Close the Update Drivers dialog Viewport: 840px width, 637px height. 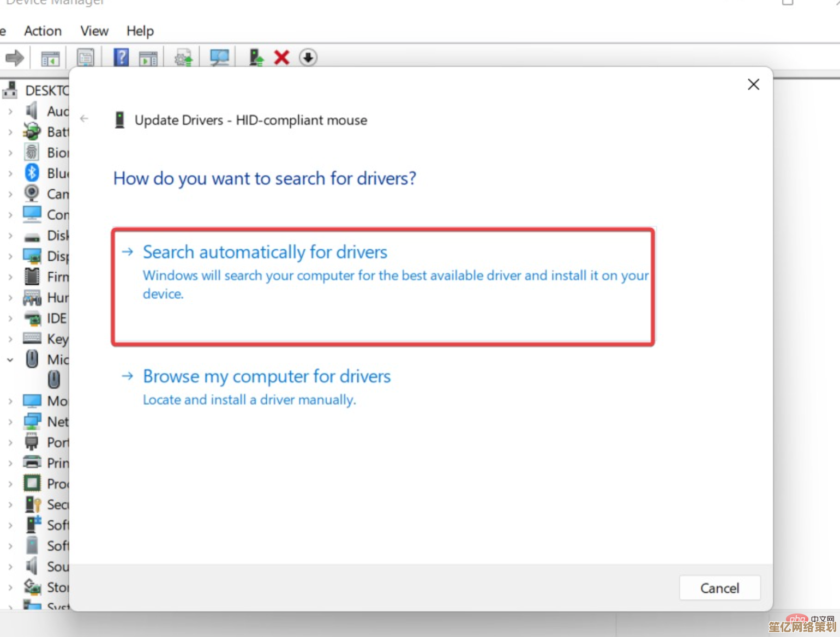(753, 85)
